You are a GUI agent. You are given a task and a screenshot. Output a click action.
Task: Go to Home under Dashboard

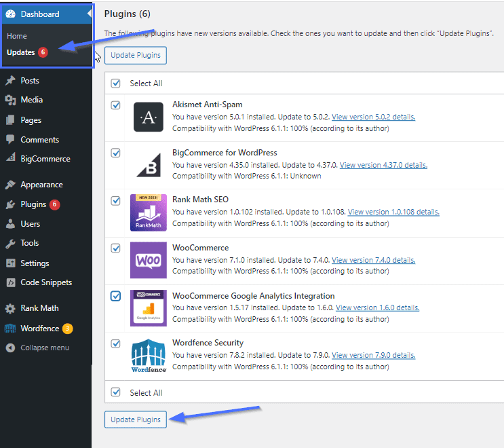click(x=17, y=36)
